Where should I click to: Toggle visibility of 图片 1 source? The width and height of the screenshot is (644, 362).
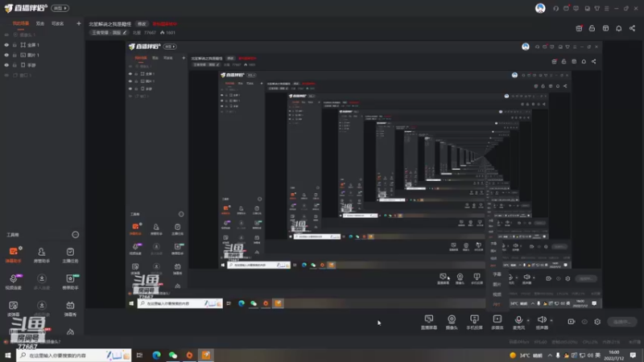point(6,55)
